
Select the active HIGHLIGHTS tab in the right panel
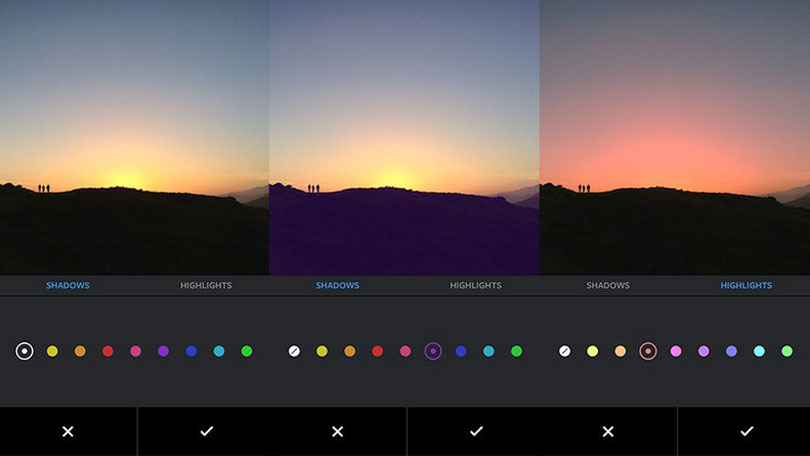pos(746,285)
